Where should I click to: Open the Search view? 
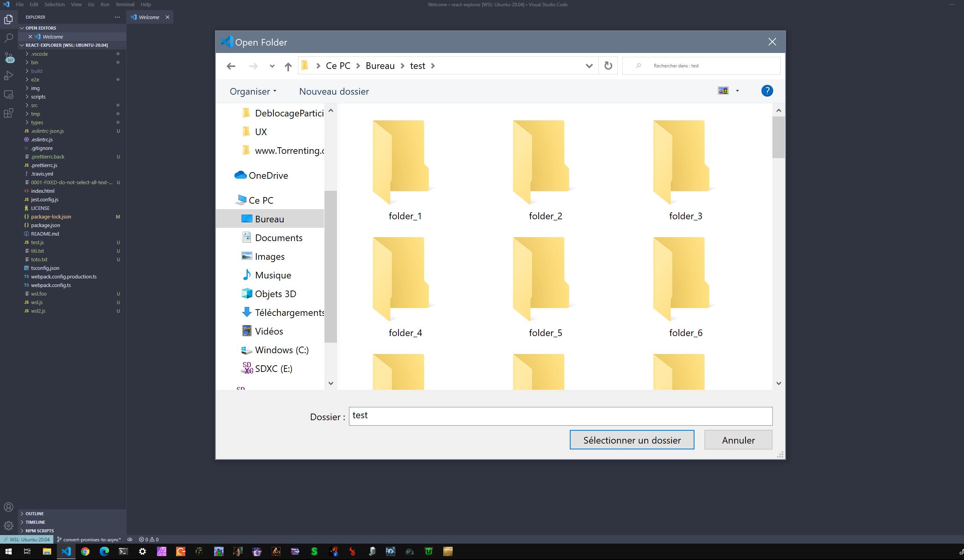click(x=9, y=37)
